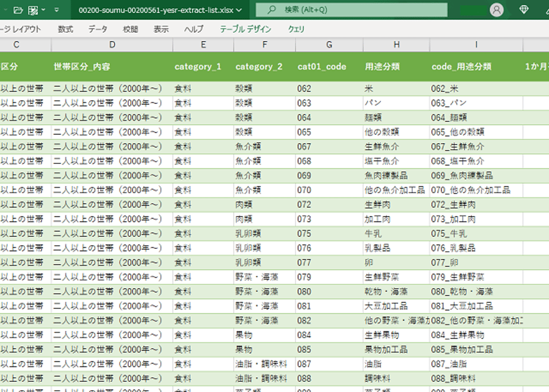
Task: Select the 乳卵類 cell in row 075
Action: [x=265, y=233]
